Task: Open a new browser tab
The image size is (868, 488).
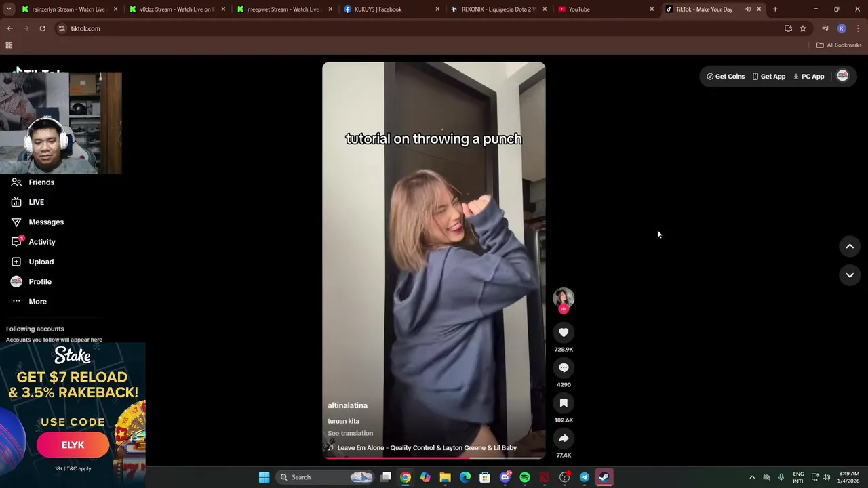Action: tap(775, 9)
